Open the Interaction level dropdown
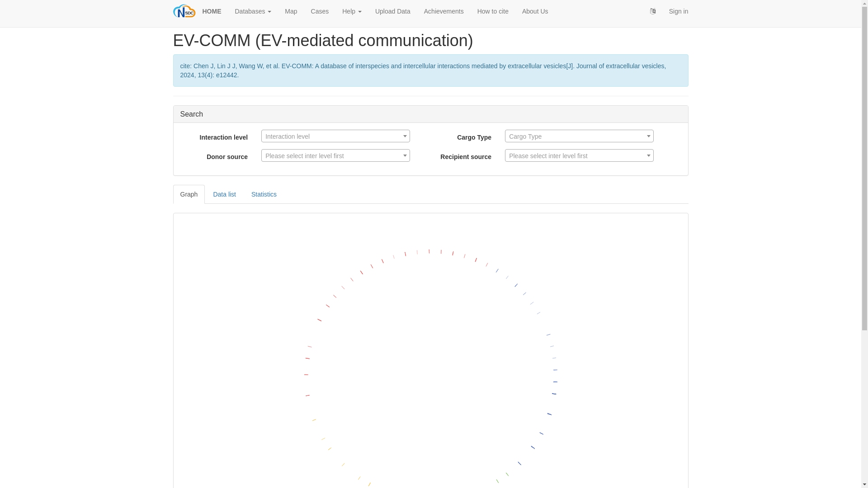The width and height of the screenshot is (868, 488). pos(335,136)
